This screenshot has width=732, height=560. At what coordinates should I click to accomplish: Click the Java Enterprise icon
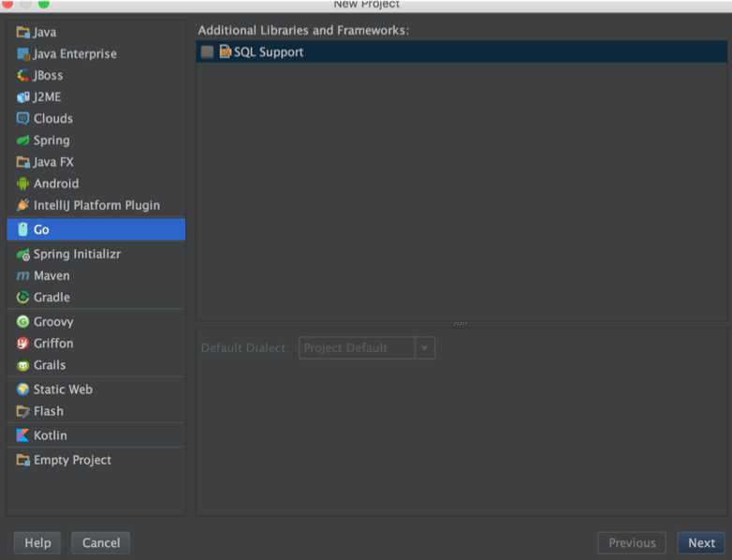click(x=22, y=53)
